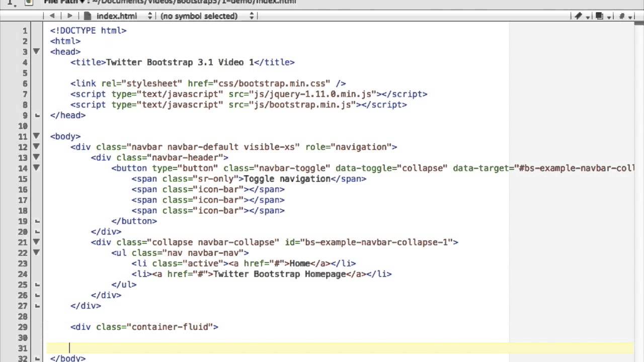644x362 pixels.
Task: Collapse the navbar-collapse div fold on line 21
Action: coord(36,242)
